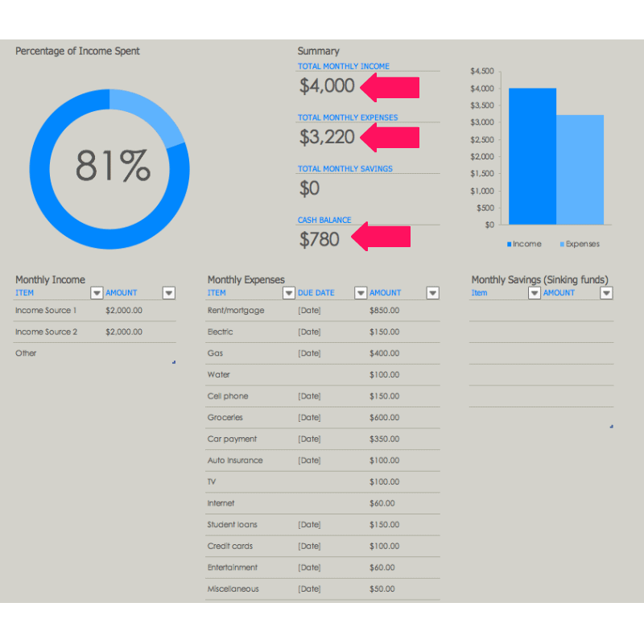644x644 pixels.
Task: Select the Credit cards expense cell
Action: 230,547
